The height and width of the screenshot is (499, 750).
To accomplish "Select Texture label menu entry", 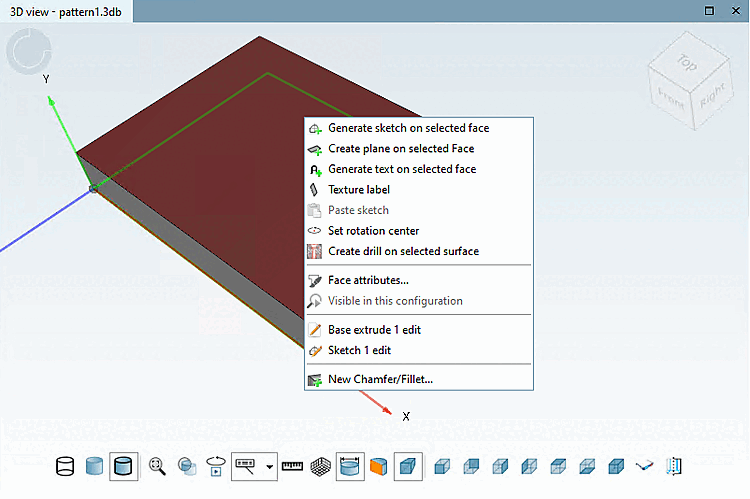I will 419,190.
